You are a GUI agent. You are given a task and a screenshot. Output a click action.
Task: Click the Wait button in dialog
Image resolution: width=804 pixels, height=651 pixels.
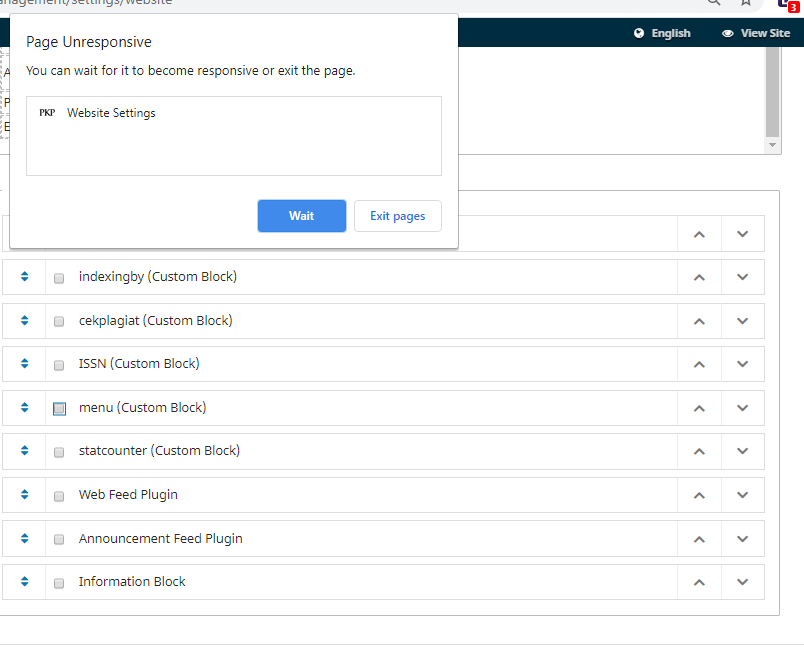pyautogui.click(x=302, y=216)
